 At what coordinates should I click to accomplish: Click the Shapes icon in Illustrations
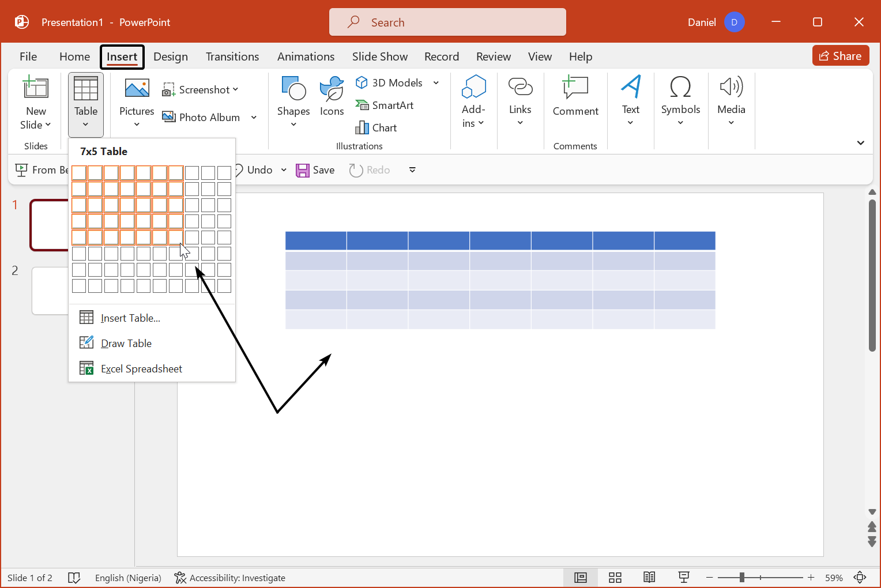click(x=293, y=88)
